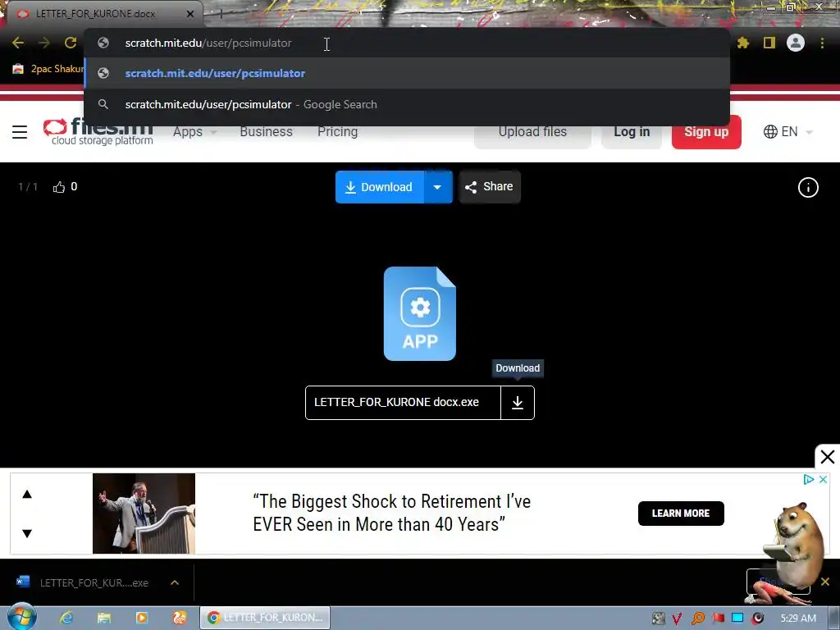840x630 pixels.
Task: Click the Chrome LETTER_FOR_KURON taskbar button
Action: click(265, 618)
